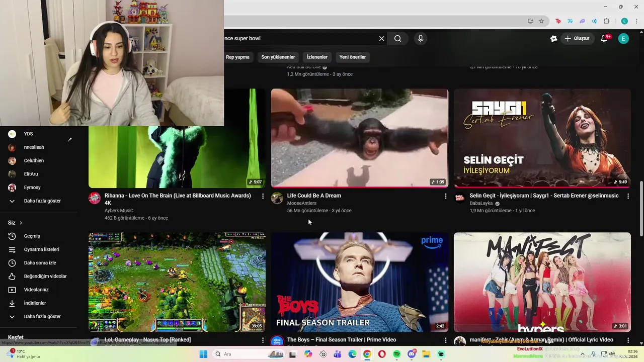The width and height of the screenshot is (644, 362).
Task: Open options menu for Selin Geçit video
Action: (628, 196)
